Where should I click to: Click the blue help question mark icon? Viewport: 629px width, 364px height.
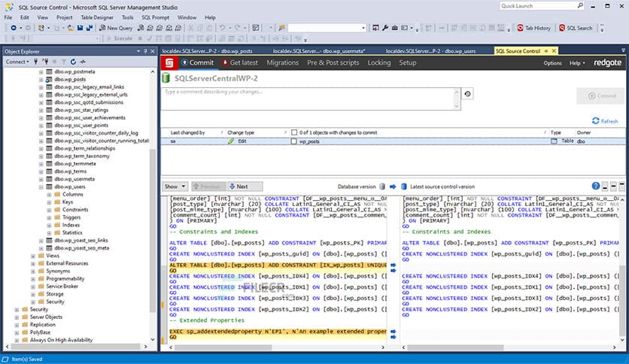coord(595,186)
